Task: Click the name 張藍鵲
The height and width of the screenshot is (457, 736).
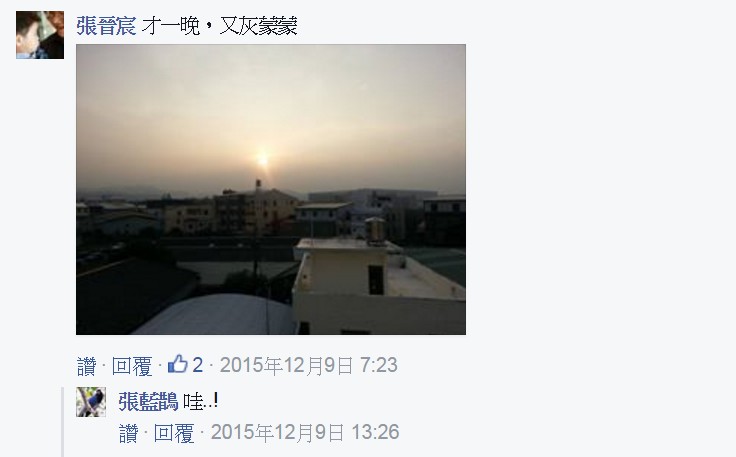Action: 148,402
